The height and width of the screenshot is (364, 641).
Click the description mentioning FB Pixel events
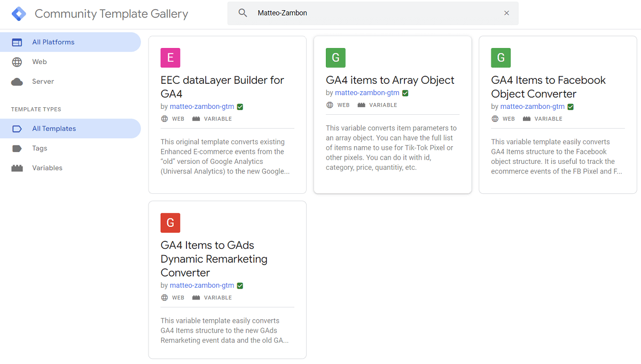tap(557, 156)
